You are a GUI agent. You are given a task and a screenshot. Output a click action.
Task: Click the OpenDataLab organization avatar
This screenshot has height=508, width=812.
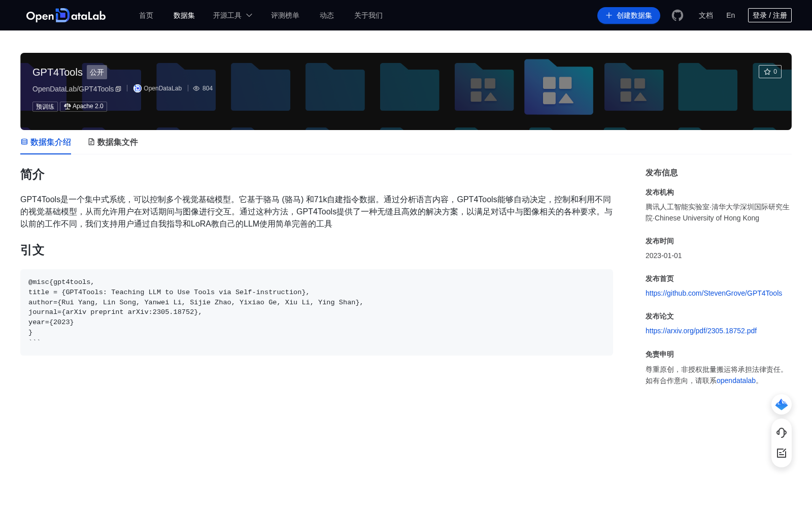138,88
